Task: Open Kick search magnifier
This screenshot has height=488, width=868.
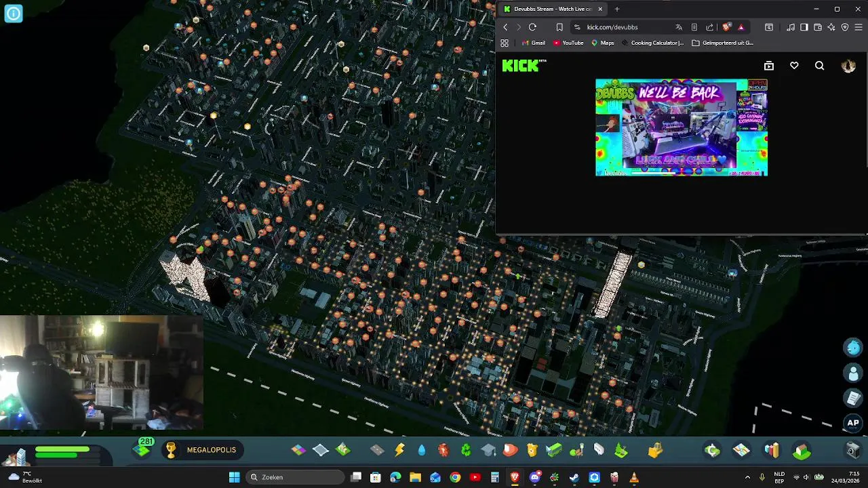Action: click(x=820, y=66)
